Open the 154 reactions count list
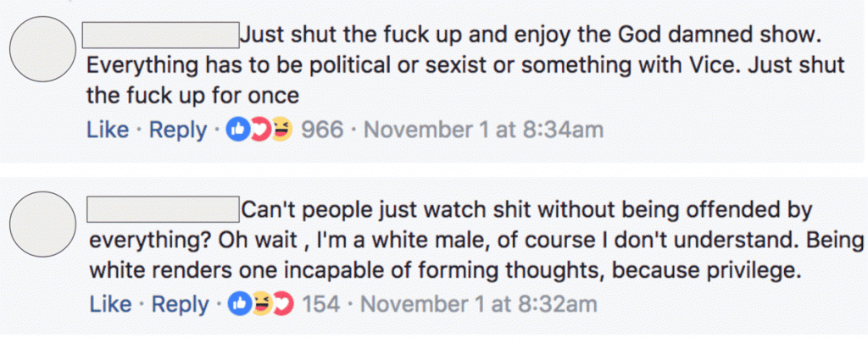Image resolution: width=868 pixels, height=338 pixels. pos(321,304)
